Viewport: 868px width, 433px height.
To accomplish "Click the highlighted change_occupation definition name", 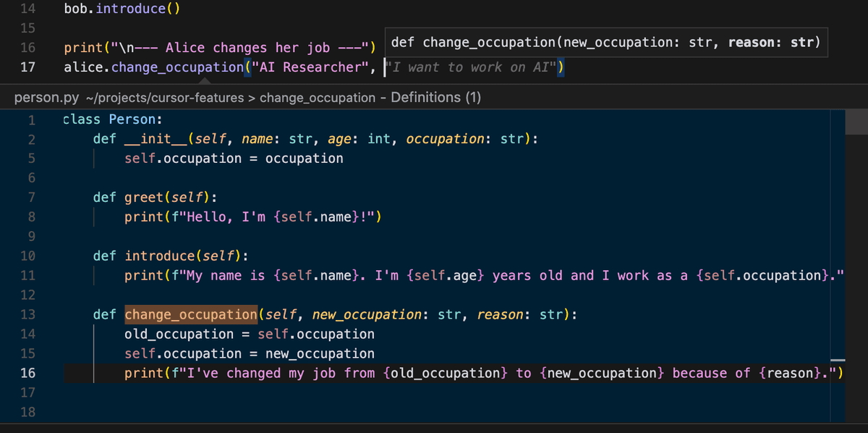I will (190, 315).
